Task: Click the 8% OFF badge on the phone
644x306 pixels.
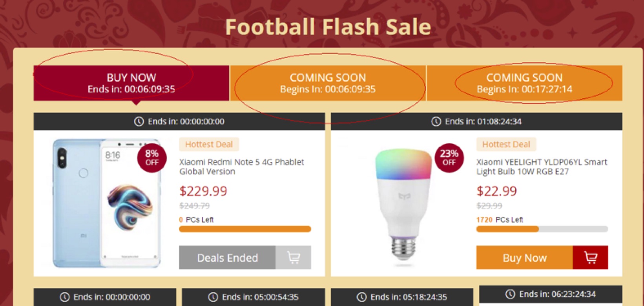Action: point(152,158)
